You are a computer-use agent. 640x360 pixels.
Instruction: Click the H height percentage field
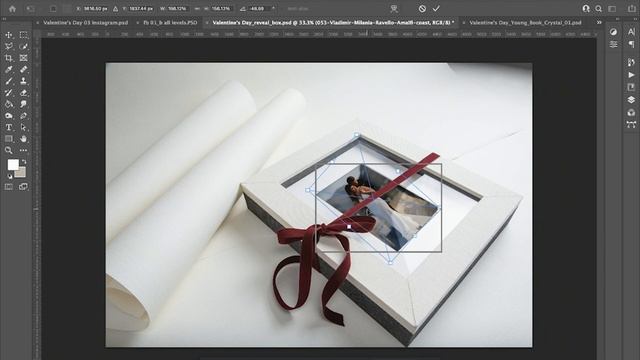point(221,9)
